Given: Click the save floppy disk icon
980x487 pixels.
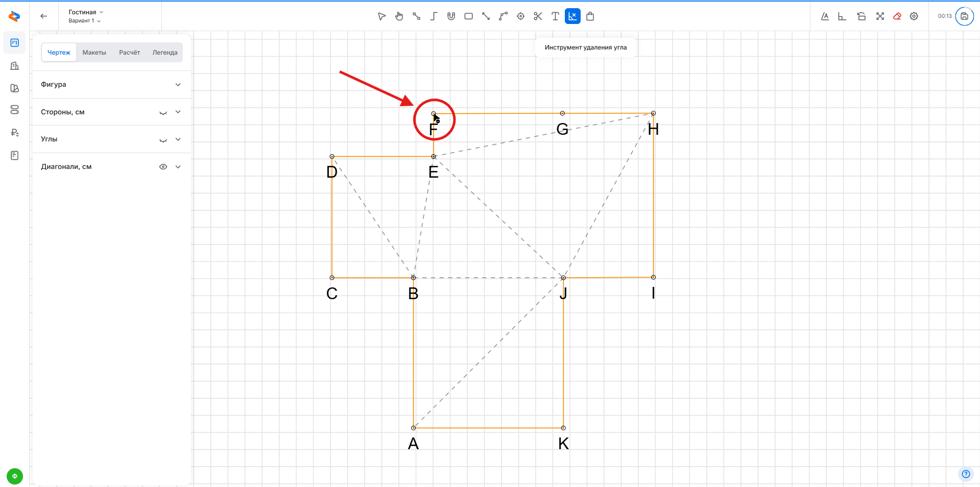Looking at the screenshot, I should [x=964, y=16].
